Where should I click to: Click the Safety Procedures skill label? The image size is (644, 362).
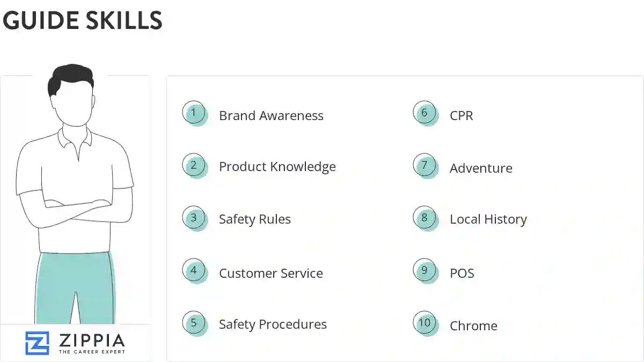273,324
